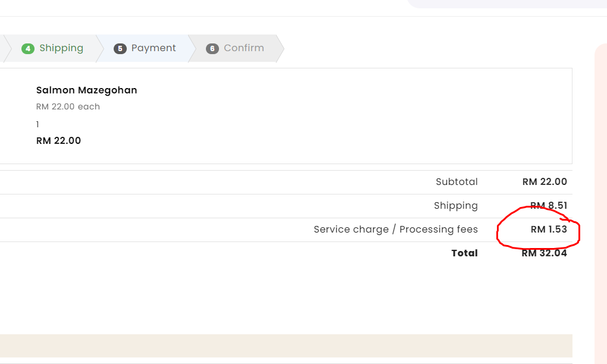Click the number 5 Payment step badge
Image resolution: width=607 pixels, height=364 pixels.
point(120,49)
